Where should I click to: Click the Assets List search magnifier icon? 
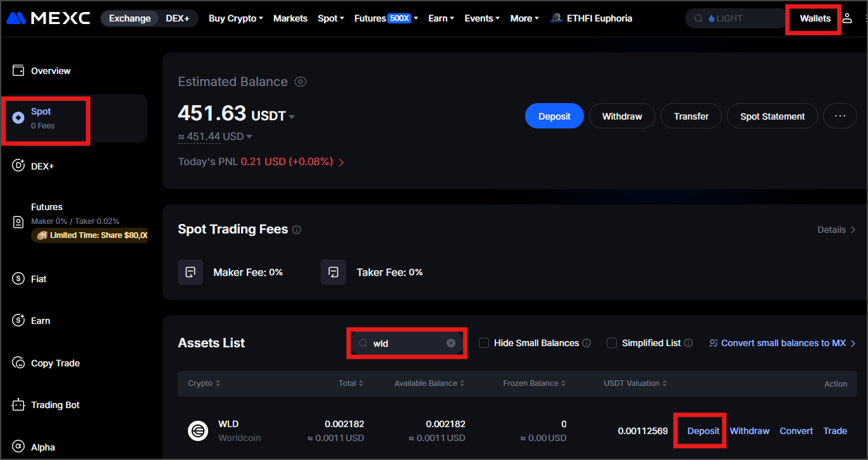click(363, 343)
